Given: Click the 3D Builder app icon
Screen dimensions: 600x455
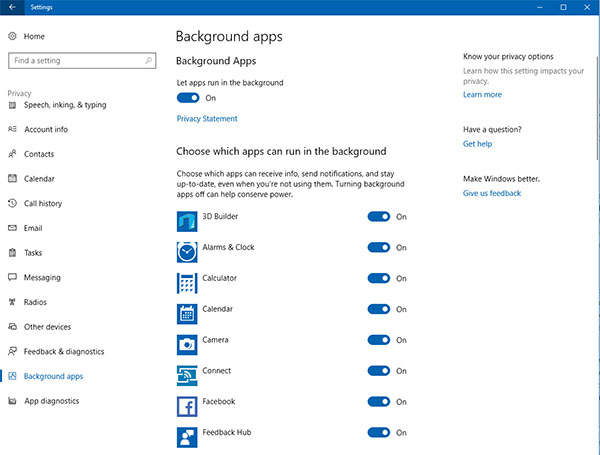Looking at the screenshot, I should [x=186, y=220].
